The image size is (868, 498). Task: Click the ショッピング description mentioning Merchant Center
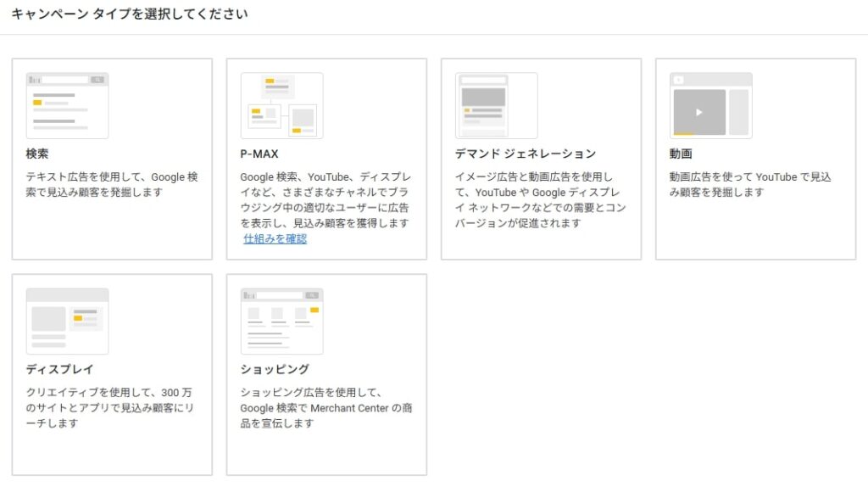point(325,407)
